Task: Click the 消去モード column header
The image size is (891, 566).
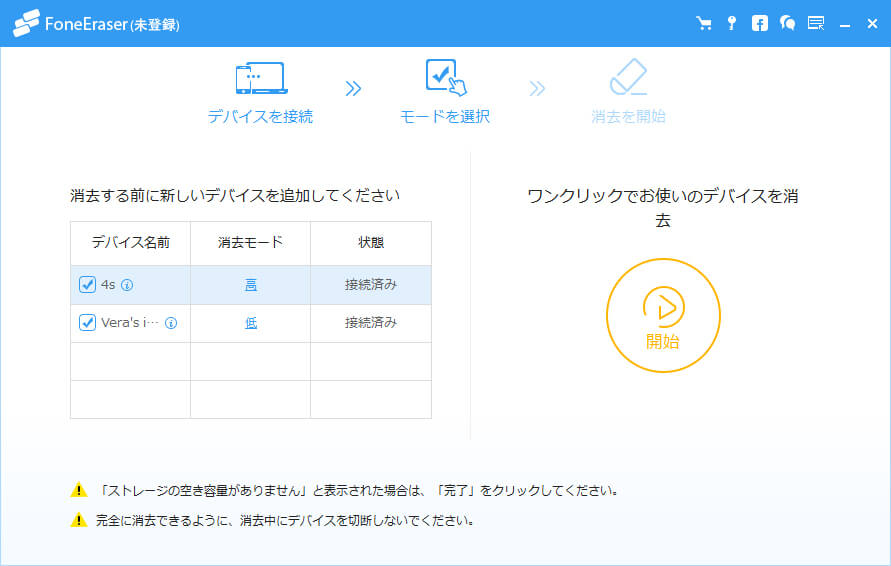Action: click(251, 243)
